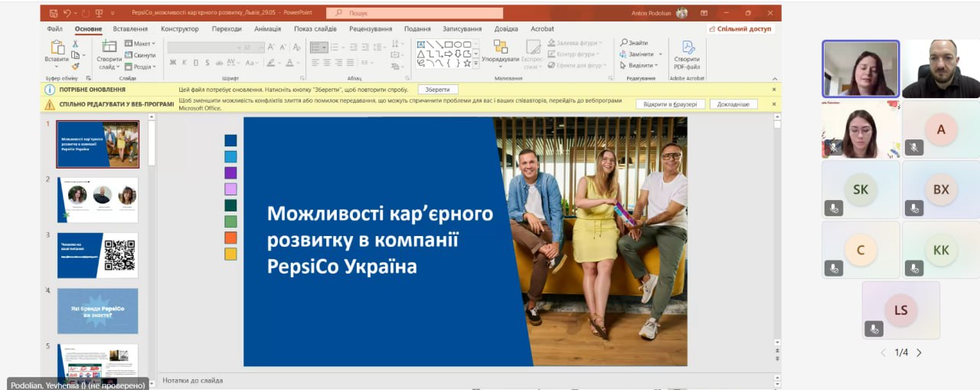The image size is (980, 390).
Task: Align text left
Action: coord(315,63)
